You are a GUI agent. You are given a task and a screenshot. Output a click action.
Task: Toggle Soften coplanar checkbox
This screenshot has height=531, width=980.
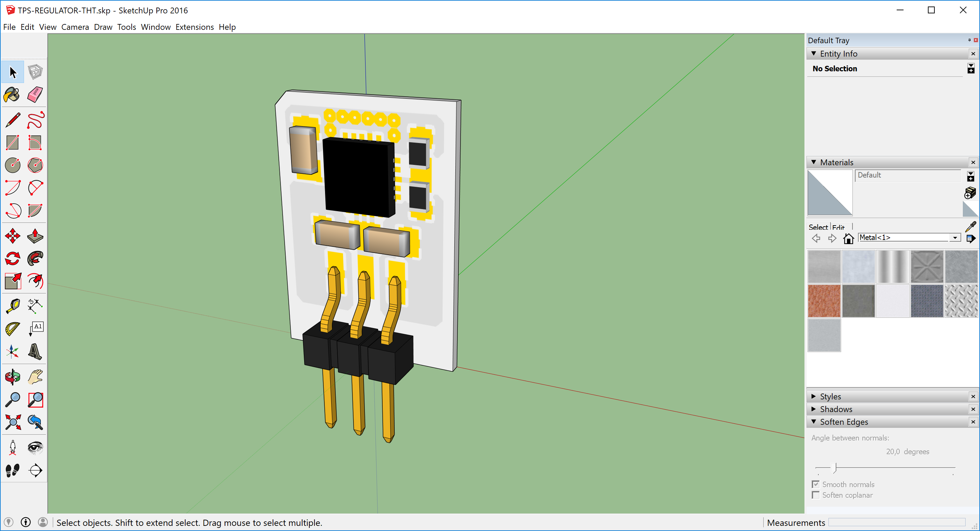pyautogui.click(x=816, y=495)
